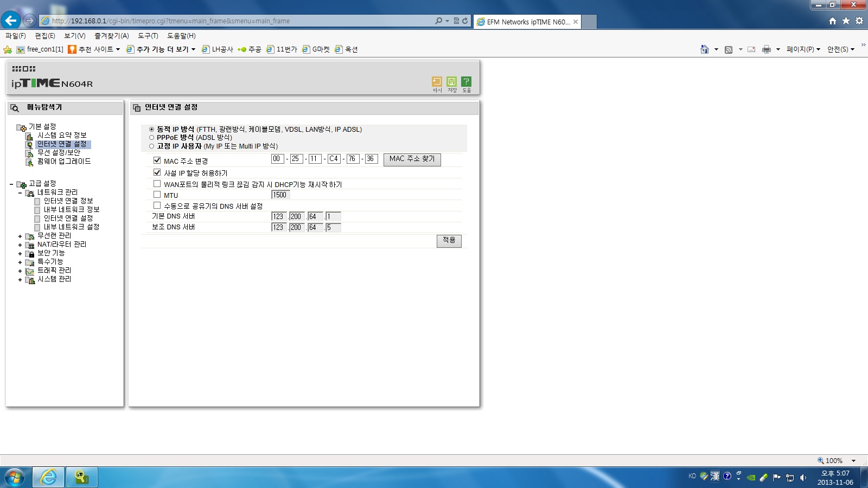Collapse the 네트워크 관리 tree node

(x=20, y=193)
